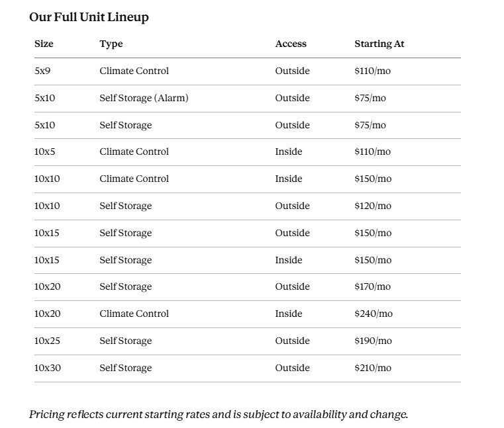Screen dimensions: 504x428
Task: Select the 10x30 size cell
Action: [48, 368]
